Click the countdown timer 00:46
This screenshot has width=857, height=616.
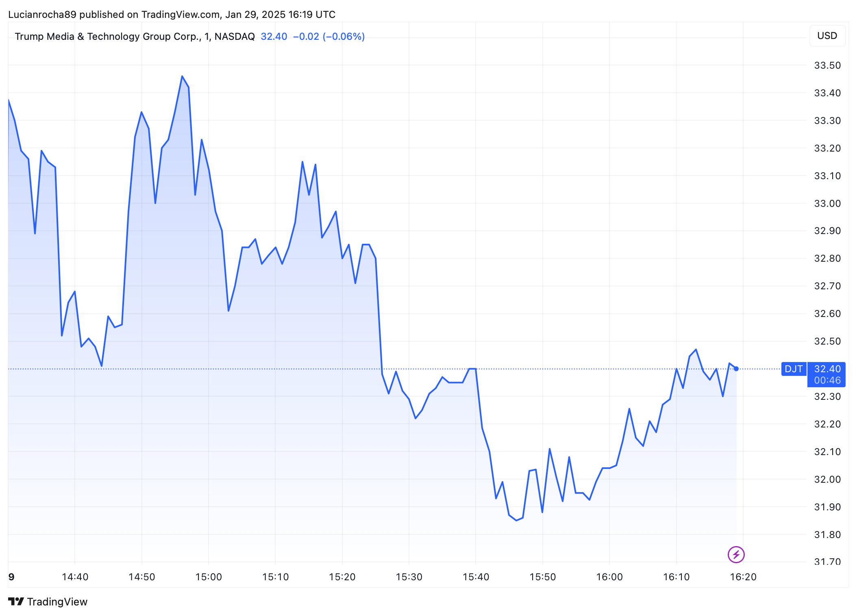coord(827,380)
